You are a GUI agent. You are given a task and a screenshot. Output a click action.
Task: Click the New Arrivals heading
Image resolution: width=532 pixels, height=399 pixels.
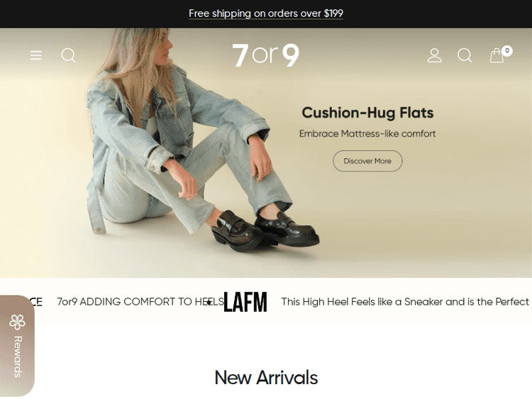pyautogui.click(x=266, y=377)
